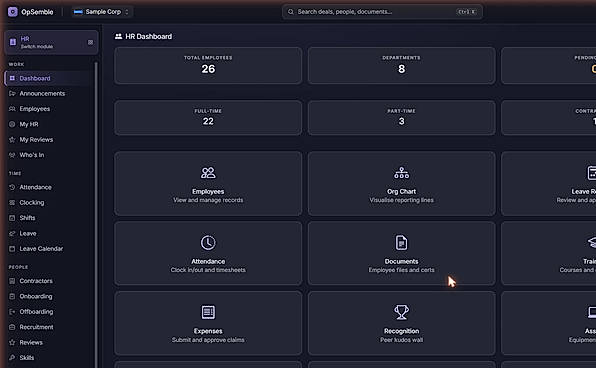Click the Leave Calendar icon
This screenshot has width=596, height=368.
coord(12,249)
